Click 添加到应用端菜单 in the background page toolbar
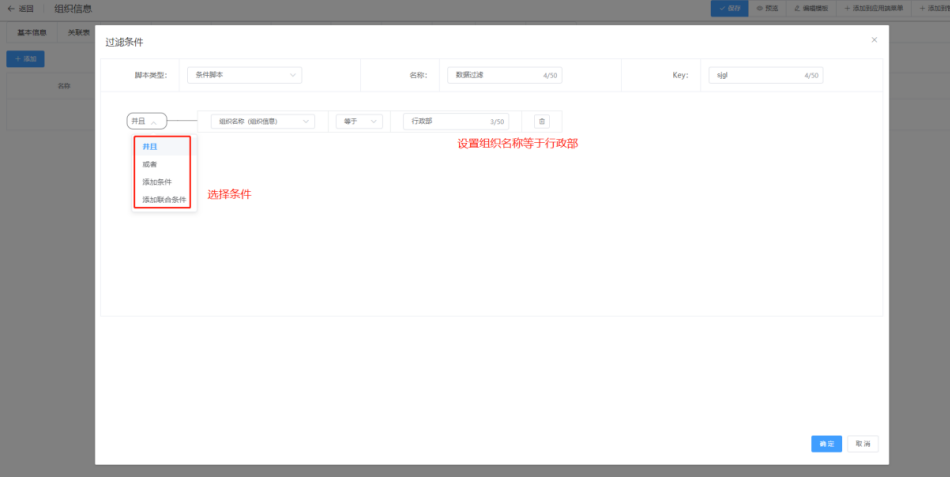 [x=874, y=8]
